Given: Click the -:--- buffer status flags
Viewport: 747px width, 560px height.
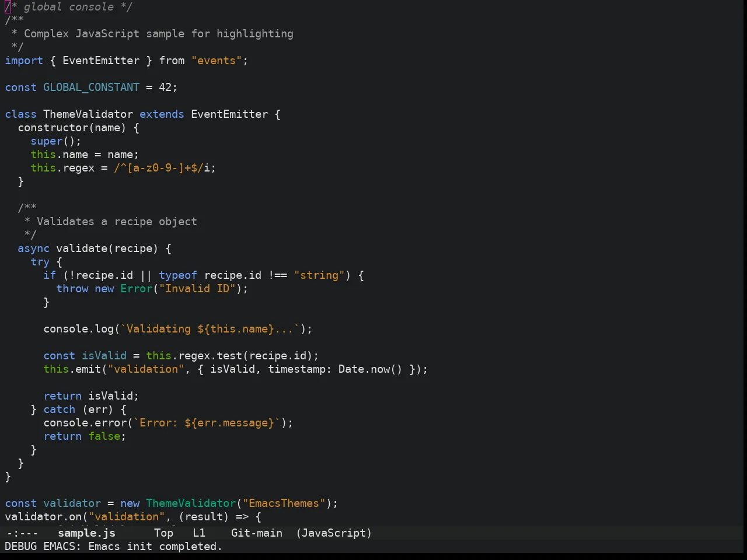Looking at the screenshot, I should point(22,533).
